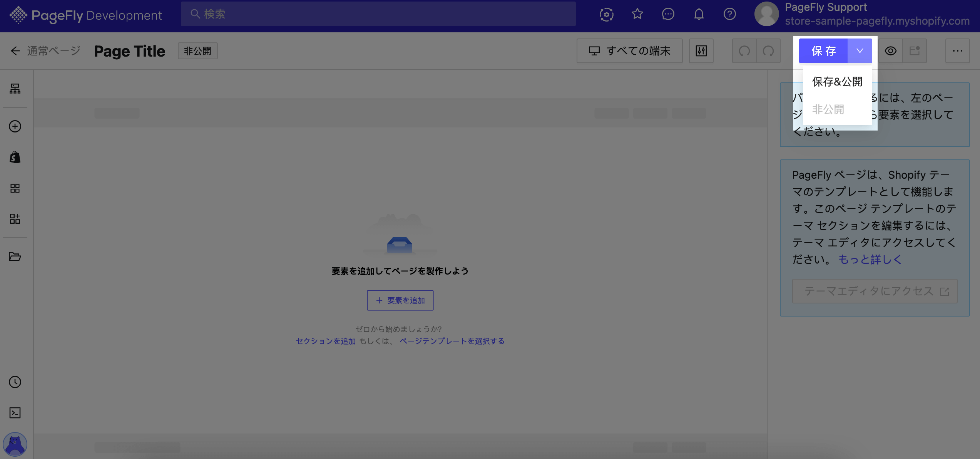Open the すべての端末 device selector

click(629, 51)
